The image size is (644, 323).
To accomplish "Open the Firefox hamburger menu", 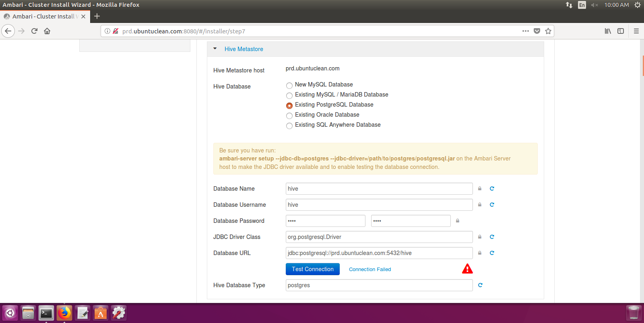I will pos(636,31).
